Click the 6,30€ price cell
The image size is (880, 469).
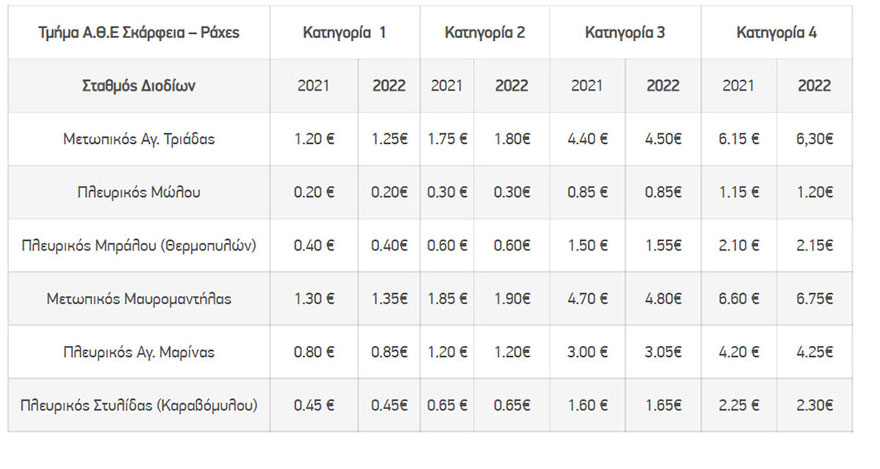point(814,139)
